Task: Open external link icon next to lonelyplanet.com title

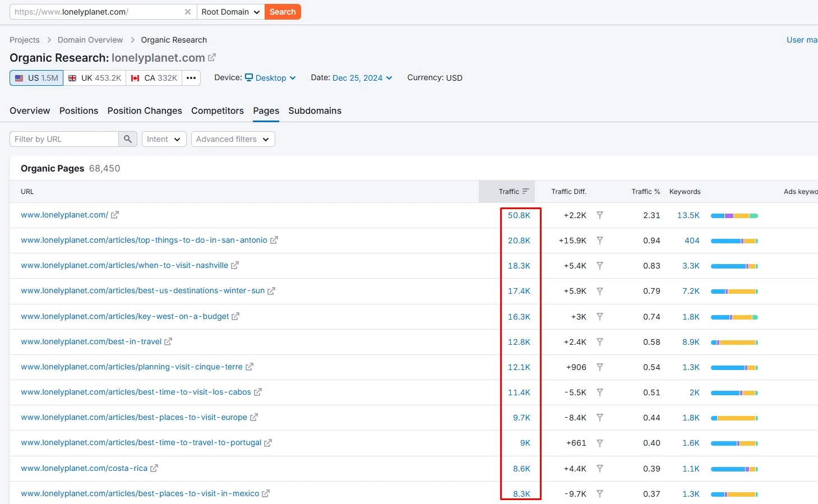Action: pyautogui.click(x=212, y=58)
